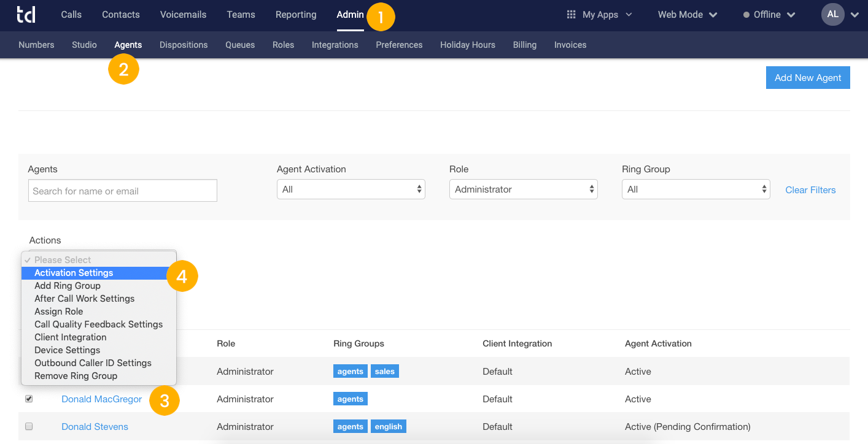Open the Web Mode dropdown
The image size is (868, 444).
click(688, 15)
